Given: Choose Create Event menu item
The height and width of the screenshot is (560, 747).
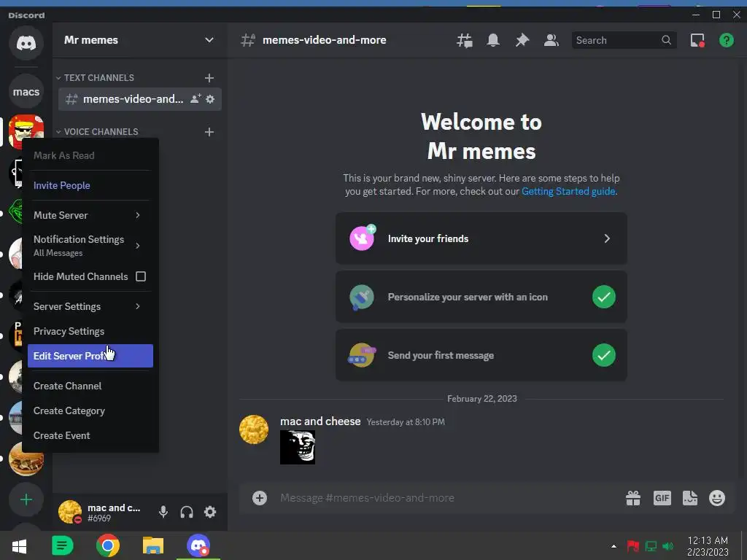Looking at the screenshot, I should click(90, 436).
